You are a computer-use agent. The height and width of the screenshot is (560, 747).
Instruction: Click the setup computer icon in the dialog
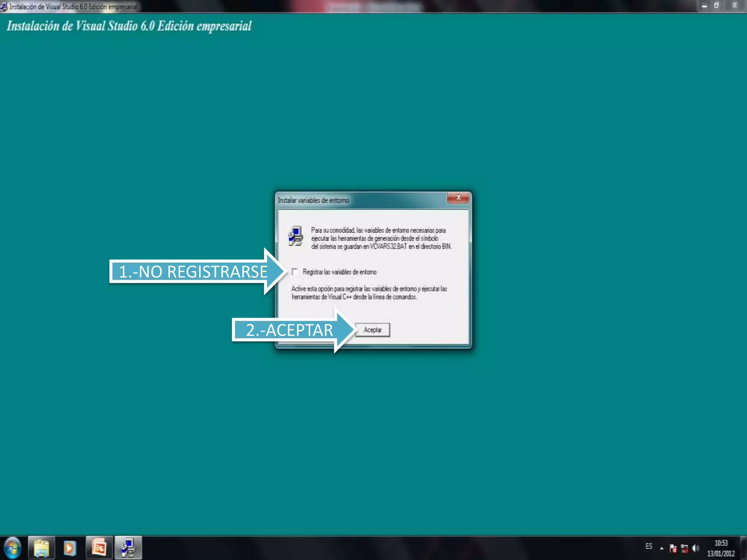point(296,236)
